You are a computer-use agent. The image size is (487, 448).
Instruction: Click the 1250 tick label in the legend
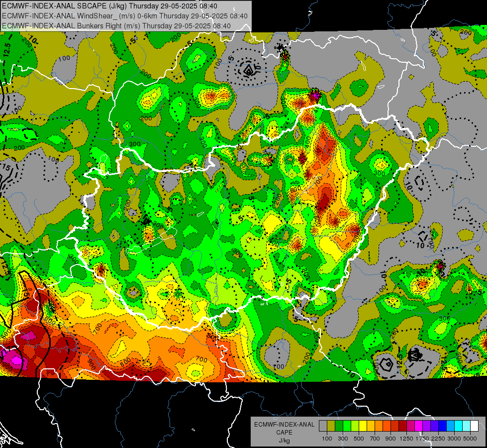coord(406,439)
